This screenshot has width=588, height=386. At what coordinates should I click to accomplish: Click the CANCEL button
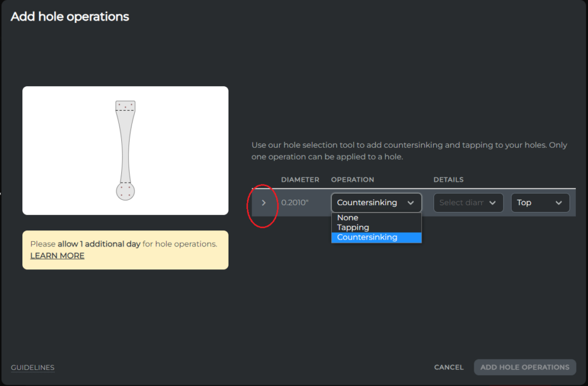[448, 367]
